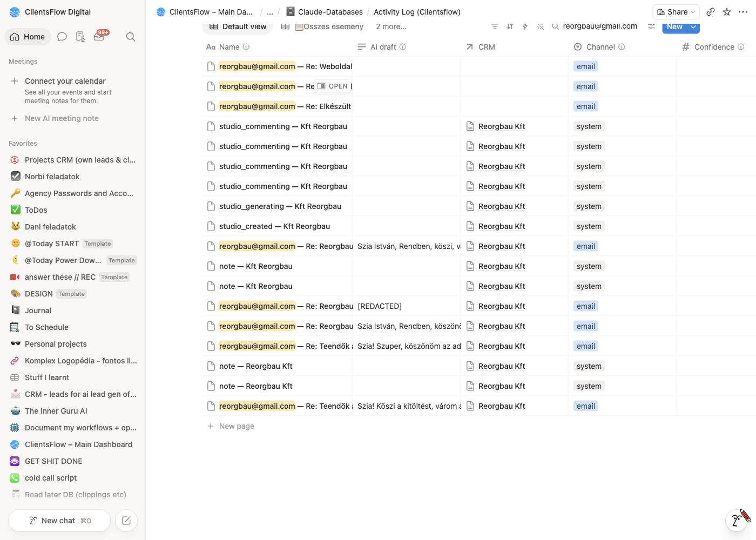This screenshot has height=540, width=756.
Task: Click the info icon next to Name column
Action: pyautogui.click(x=246, y=47)
